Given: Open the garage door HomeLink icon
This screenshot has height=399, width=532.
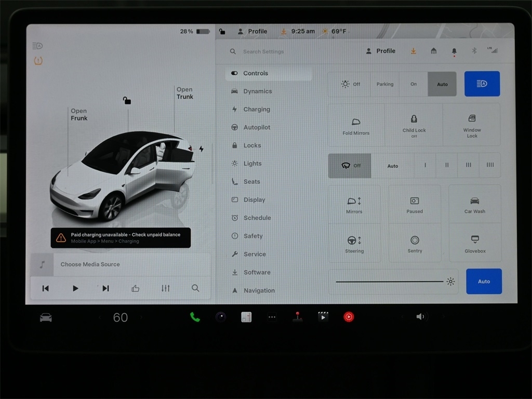Looking at the screenshot, I should pos(434,51).
